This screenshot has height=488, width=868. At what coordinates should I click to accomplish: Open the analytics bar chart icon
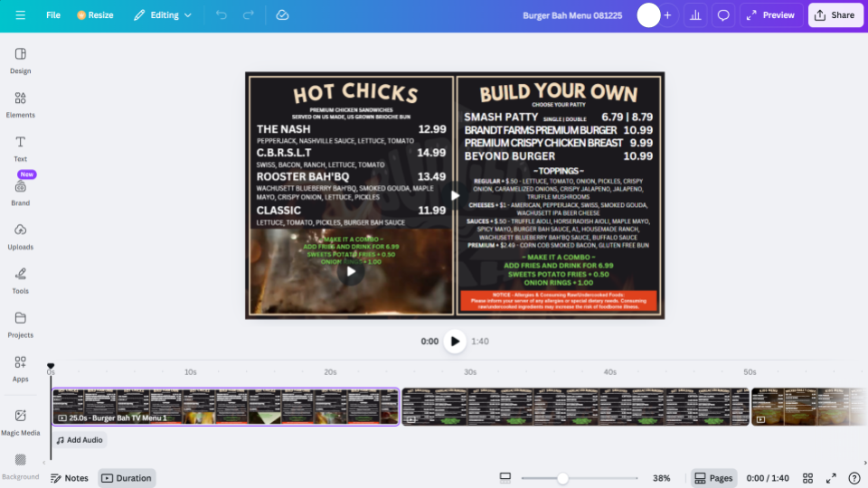[695, 15]
